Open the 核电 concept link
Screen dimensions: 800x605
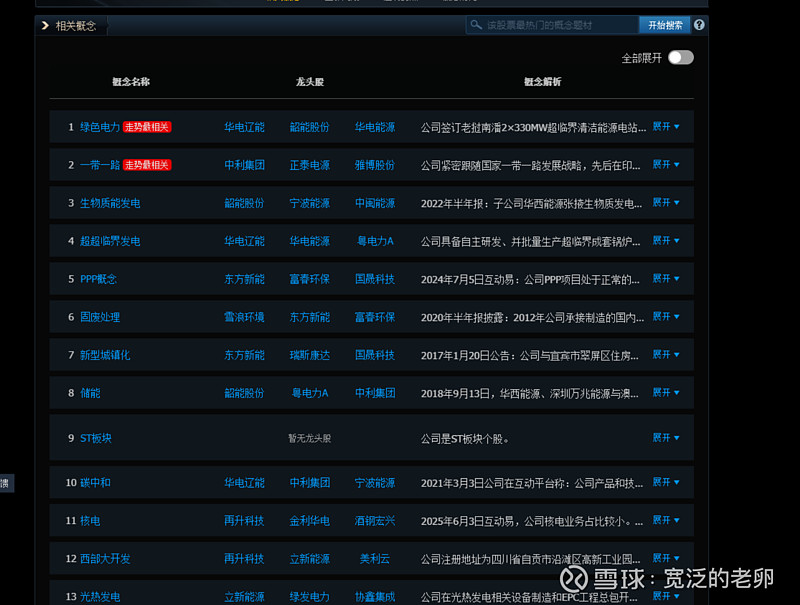[x=90, y=521]
